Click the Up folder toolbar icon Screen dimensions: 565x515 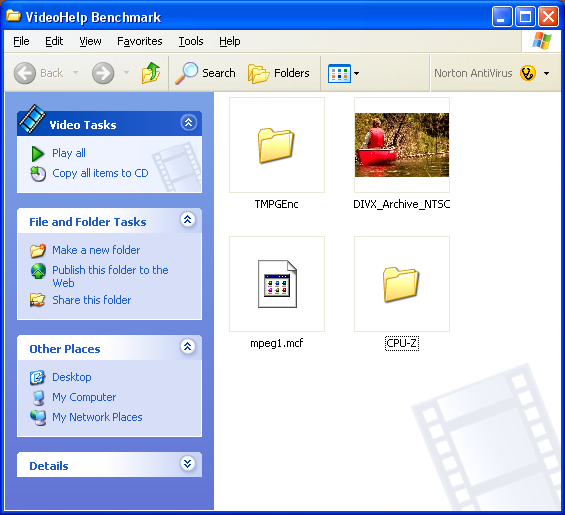[x=151, y=73]
